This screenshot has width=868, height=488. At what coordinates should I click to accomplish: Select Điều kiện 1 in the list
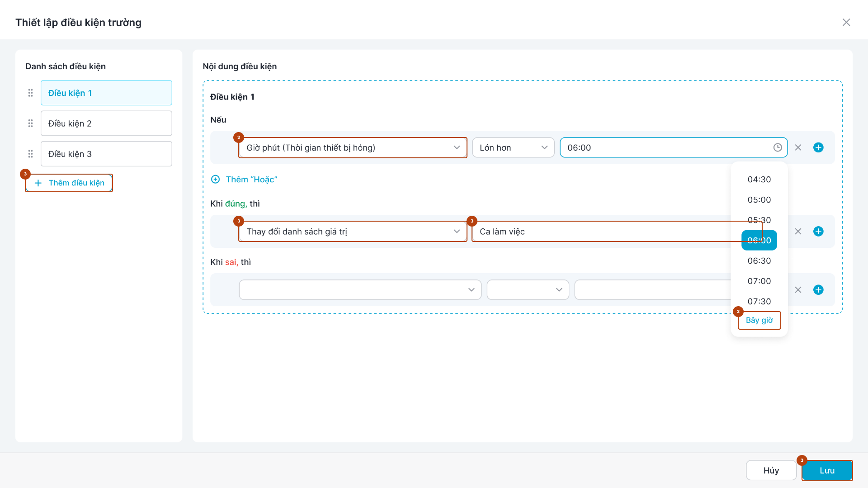[x=106, y=93]
